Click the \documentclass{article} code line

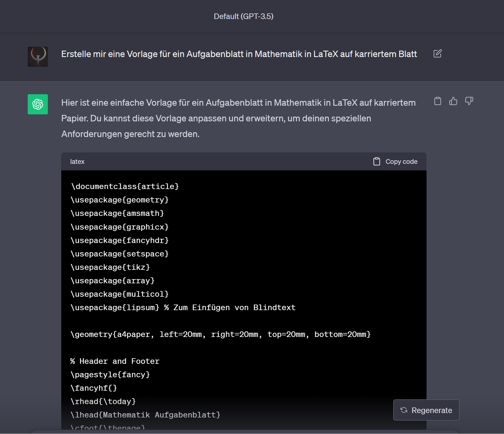coord(125,187)
